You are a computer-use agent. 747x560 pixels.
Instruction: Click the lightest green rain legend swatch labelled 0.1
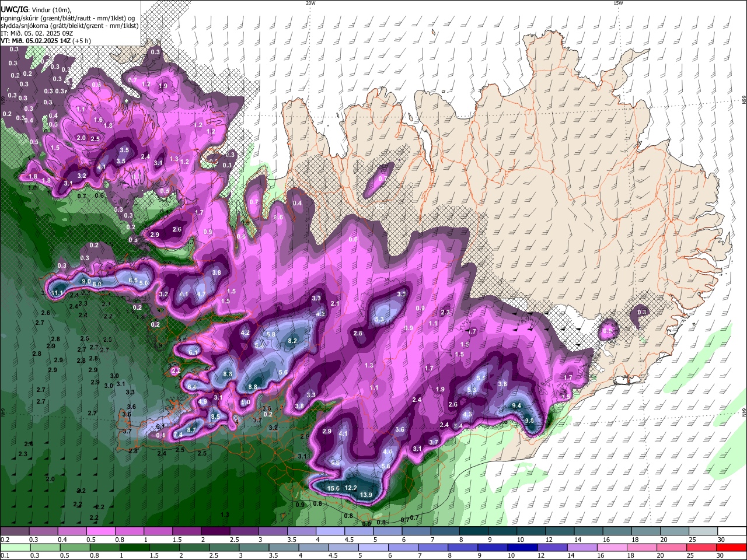tap(15, 547)
